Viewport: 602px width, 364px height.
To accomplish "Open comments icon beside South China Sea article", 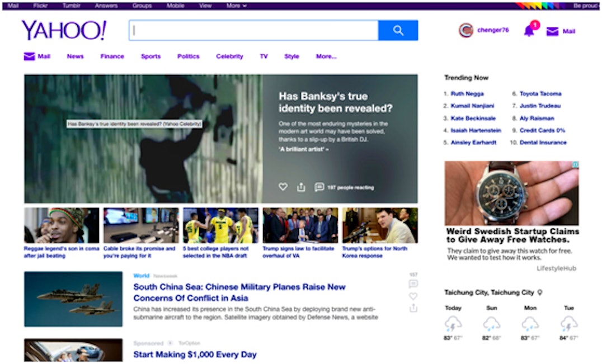I will [x=413, y=284].
